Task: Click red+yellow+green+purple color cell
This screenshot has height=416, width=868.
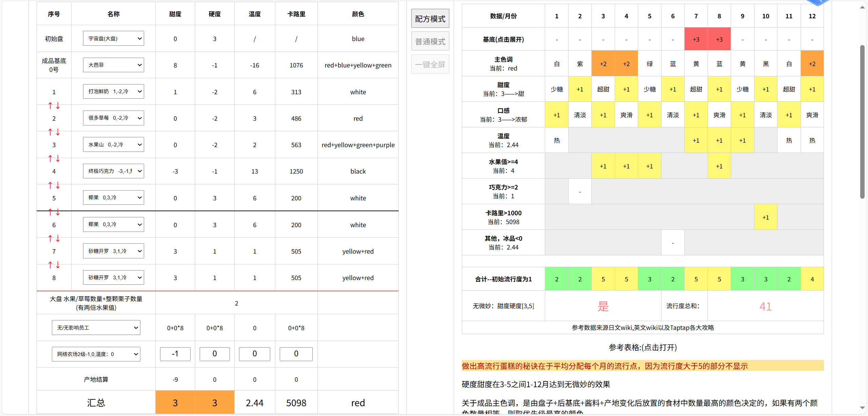Action: pyautogui.click(x=358, y=145)
